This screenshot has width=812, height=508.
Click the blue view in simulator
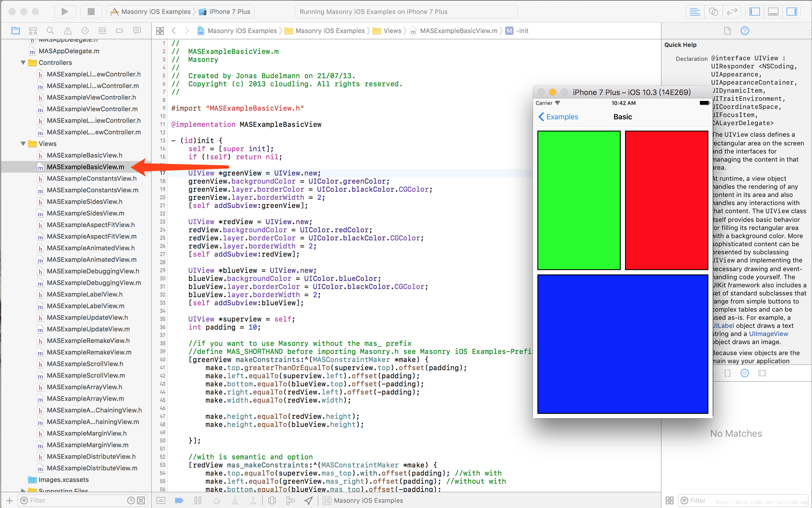[x=623, y=344]
